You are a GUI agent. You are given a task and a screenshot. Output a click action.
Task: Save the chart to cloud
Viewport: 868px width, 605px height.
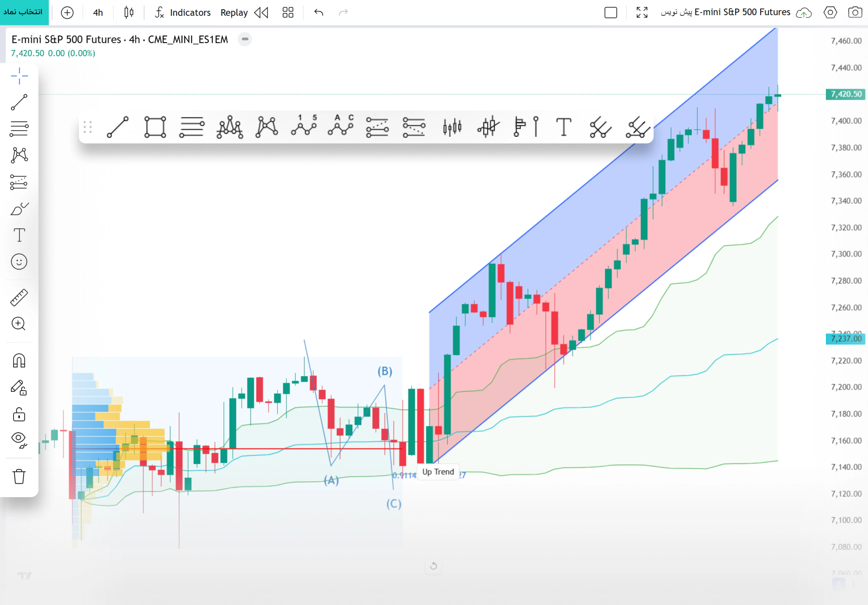[804, 13]
